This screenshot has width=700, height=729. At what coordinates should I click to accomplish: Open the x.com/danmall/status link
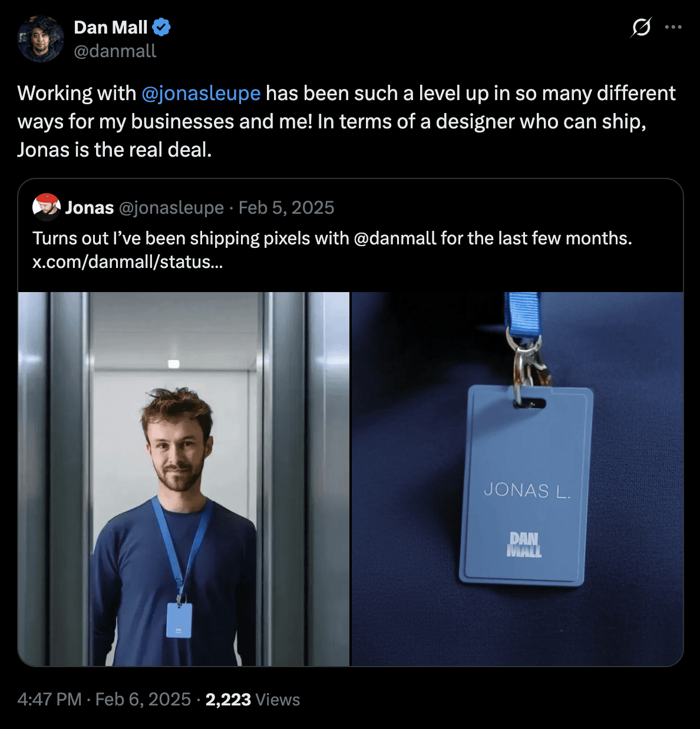coord(128,261)
